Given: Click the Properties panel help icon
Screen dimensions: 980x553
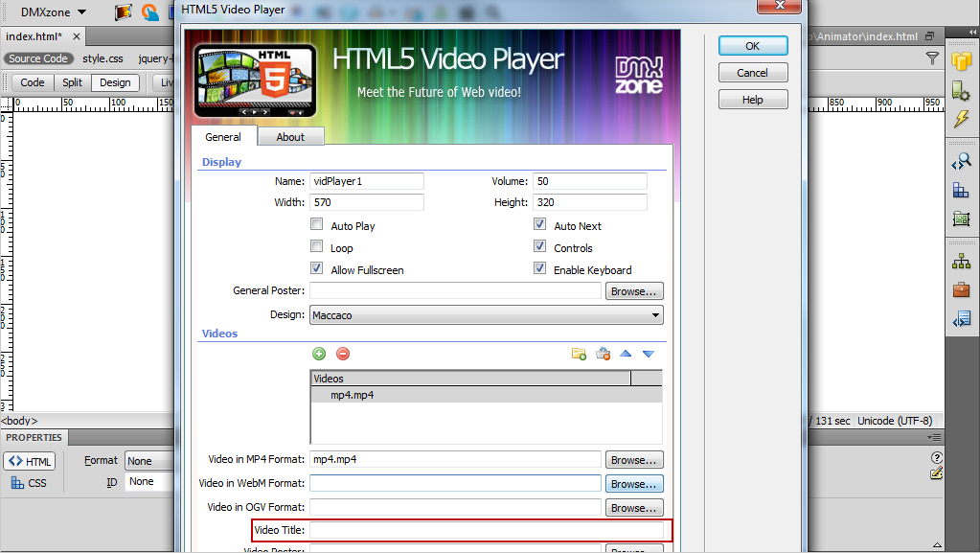Looking at the screenshot, I should [936, 457].
